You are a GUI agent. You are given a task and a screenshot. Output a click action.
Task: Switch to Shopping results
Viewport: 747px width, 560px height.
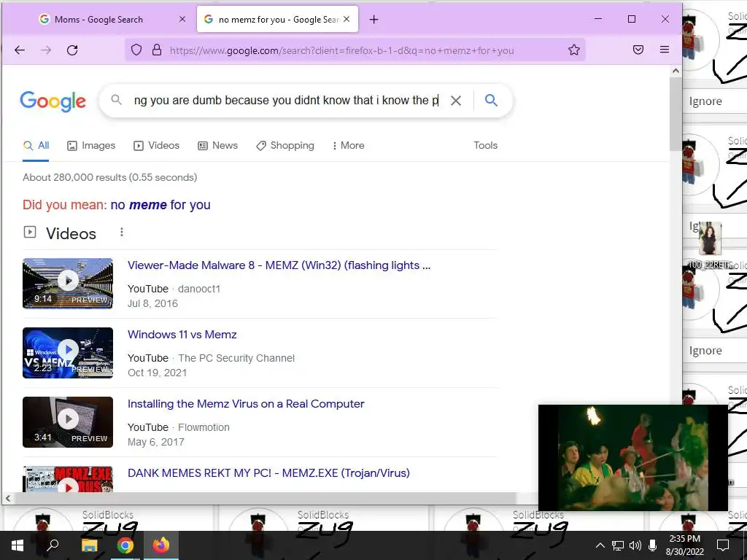[x=285, y=146]
